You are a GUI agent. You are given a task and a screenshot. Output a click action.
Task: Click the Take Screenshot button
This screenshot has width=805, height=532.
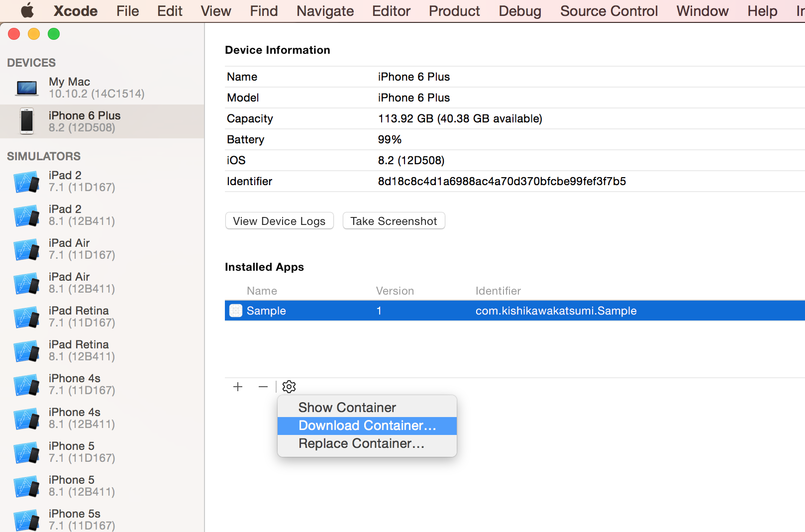point(394,221)
